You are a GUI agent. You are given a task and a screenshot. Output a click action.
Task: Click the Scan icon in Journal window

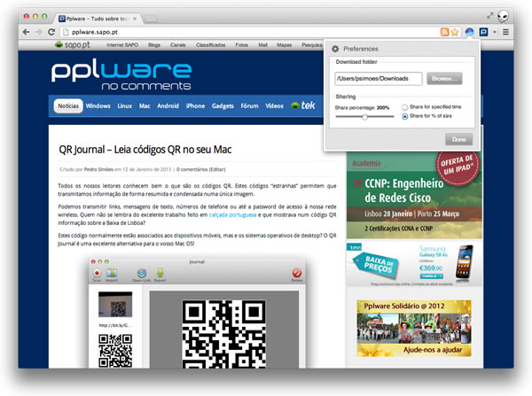(x=97, y=273)
